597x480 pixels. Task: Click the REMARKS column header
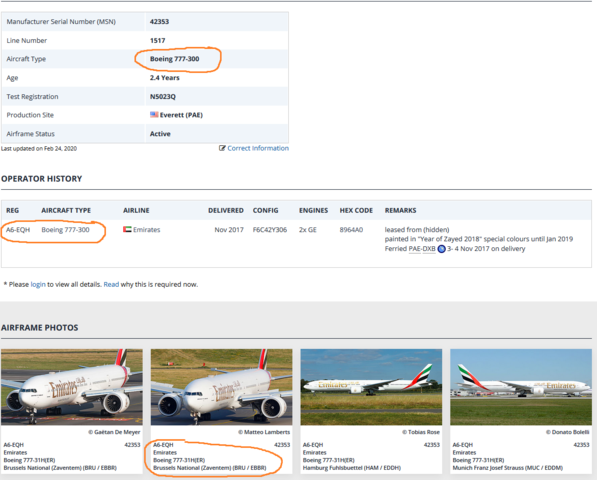[401, 210]
